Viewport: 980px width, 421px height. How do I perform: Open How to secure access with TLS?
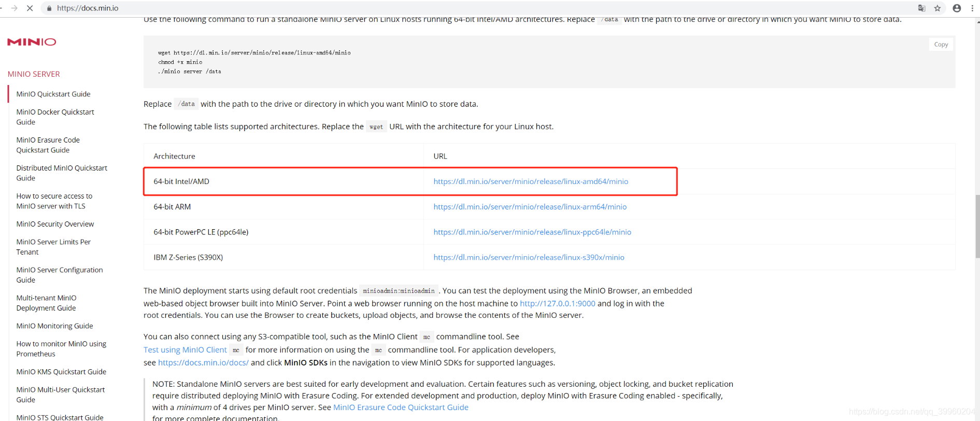point(54,201)
